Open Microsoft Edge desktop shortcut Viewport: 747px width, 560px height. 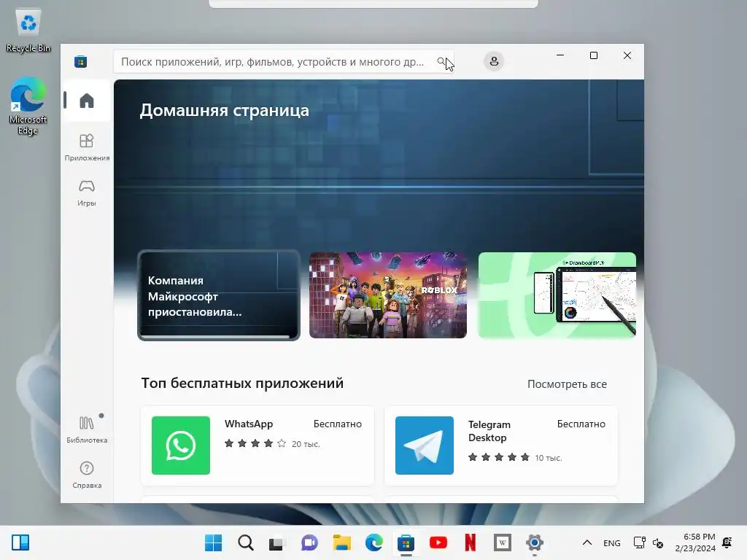point(28,106)
